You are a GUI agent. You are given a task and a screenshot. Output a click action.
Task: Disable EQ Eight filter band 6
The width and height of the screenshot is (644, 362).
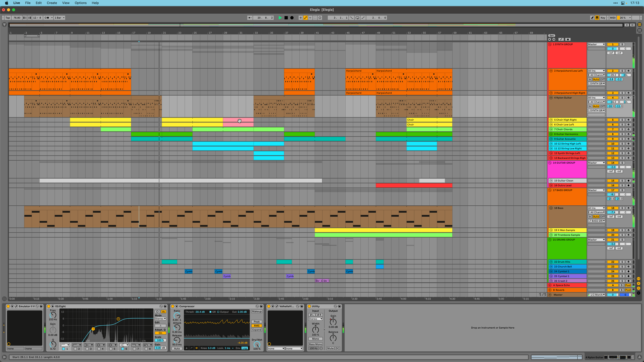pos(123,349)
